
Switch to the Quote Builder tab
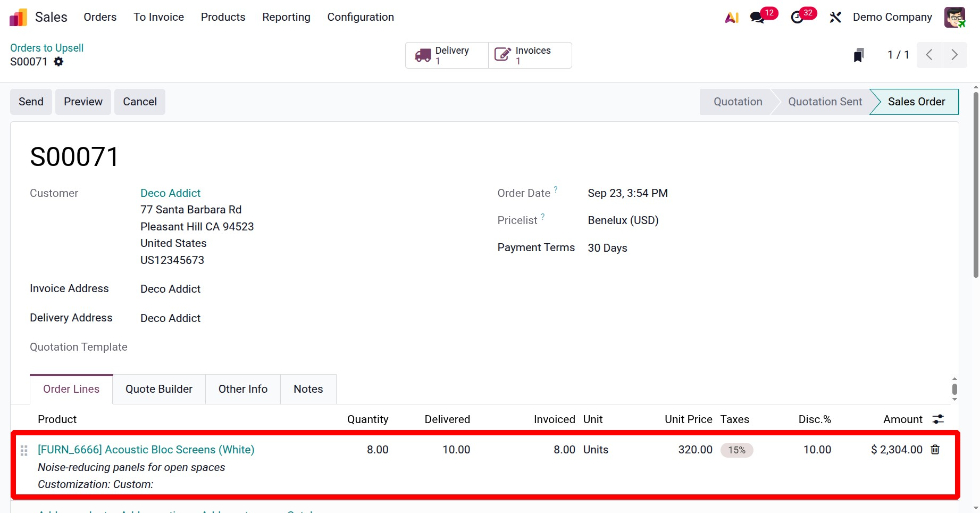[x=159, y=389]
